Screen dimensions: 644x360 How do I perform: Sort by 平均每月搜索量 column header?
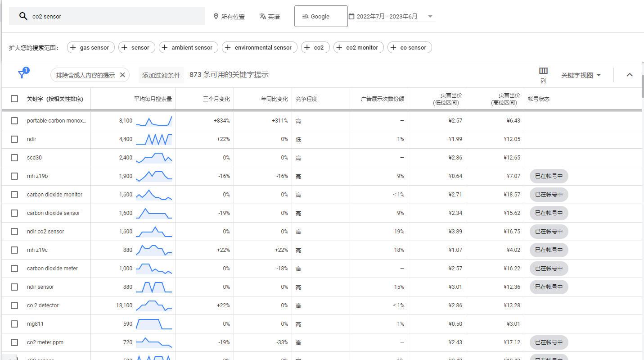(153, 99)
